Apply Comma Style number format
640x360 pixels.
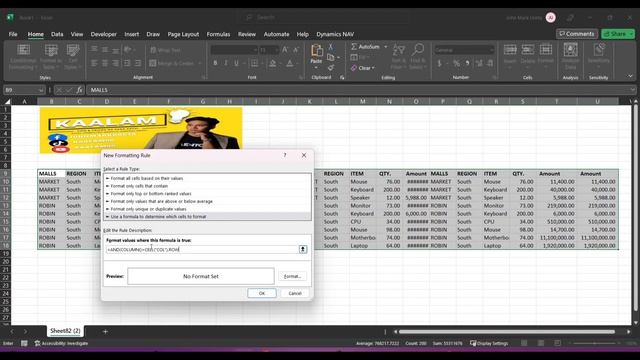tap(467, 63)
